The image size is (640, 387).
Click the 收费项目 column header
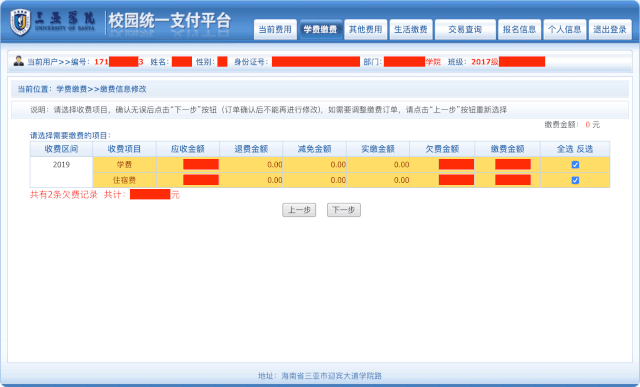[124, 149]
